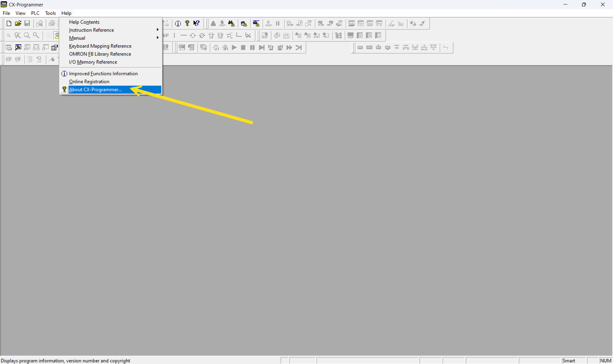Click the yellow question mark About icon in toolbar
613x364 pixels.
187,23
